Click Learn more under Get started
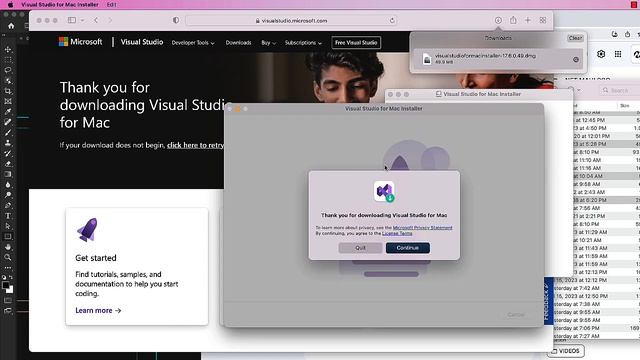Screen dimensions: 640x360 pyautogui.click(x=98, y=311)
